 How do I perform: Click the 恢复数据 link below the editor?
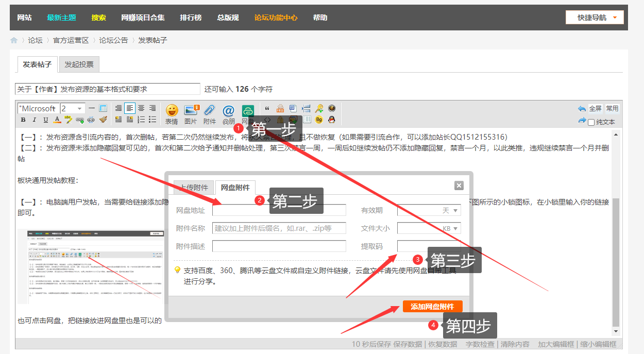[x=443, y=344]
